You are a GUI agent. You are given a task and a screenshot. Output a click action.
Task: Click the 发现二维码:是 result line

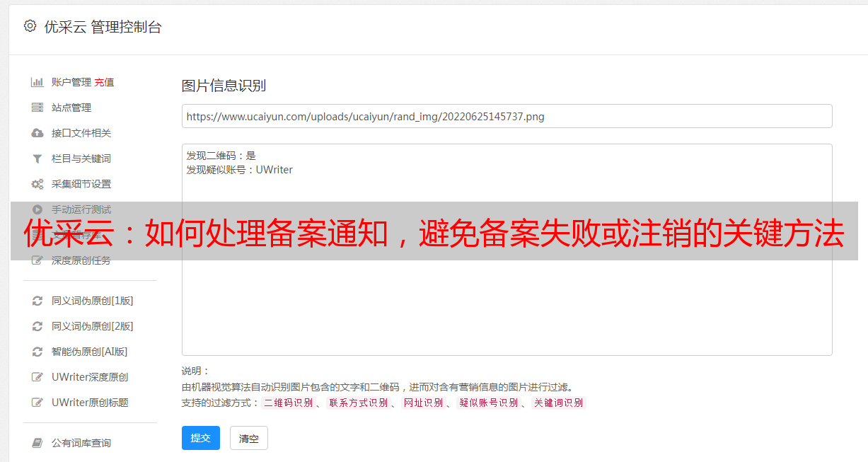(x=221, y=156)
